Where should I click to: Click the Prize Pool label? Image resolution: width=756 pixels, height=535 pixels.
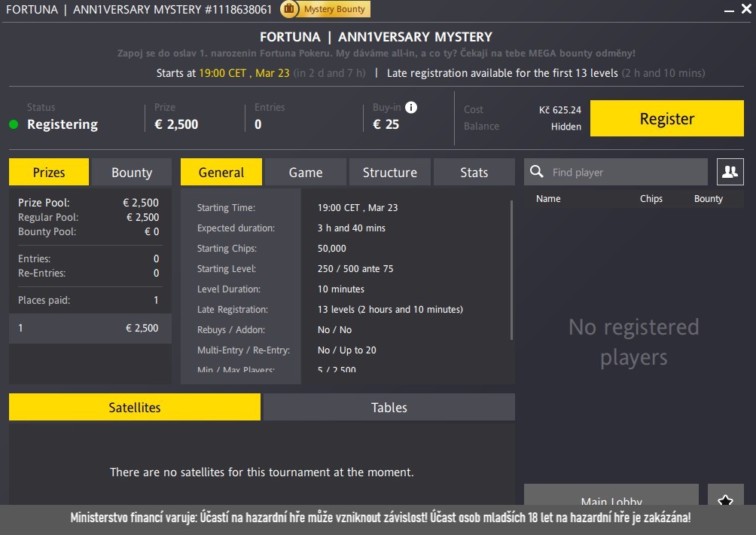pos(44,202)
